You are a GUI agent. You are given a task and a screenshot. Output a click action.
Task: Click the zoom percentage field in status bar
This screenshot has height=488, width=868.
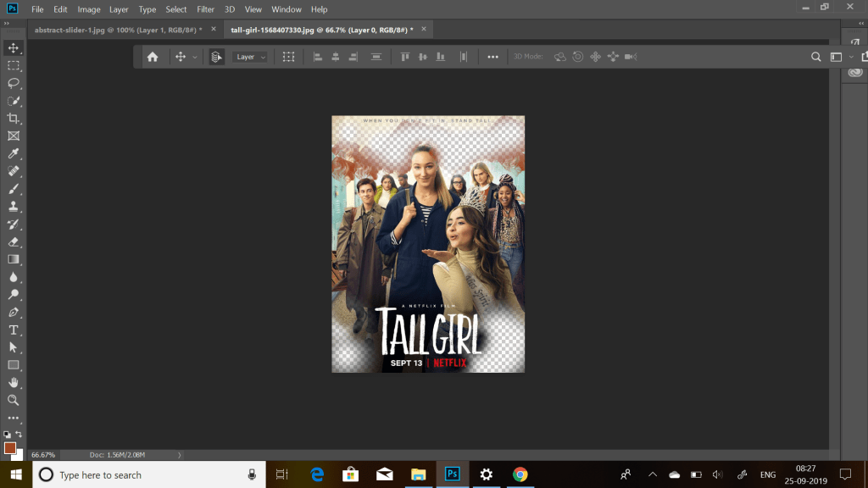pos(43,455)
